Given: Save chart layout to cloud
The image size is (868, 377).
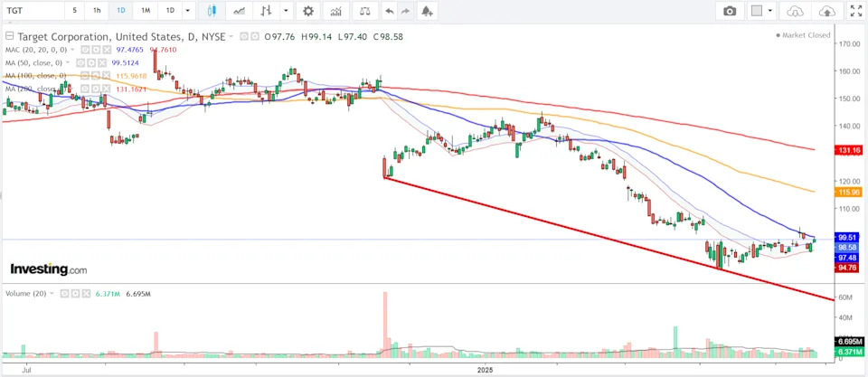Looking at the screenshot, I should click(x=827, y=11).
